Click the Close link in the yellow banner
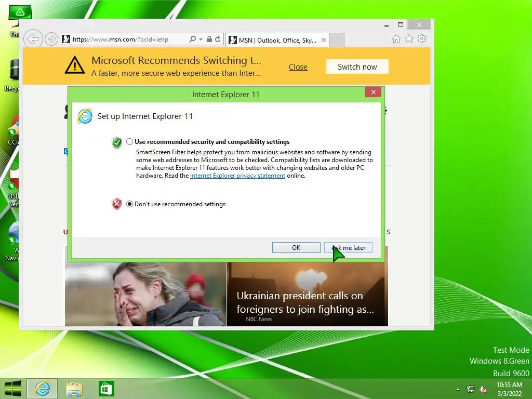The image size is (532, 399). [x=298, y=67]
